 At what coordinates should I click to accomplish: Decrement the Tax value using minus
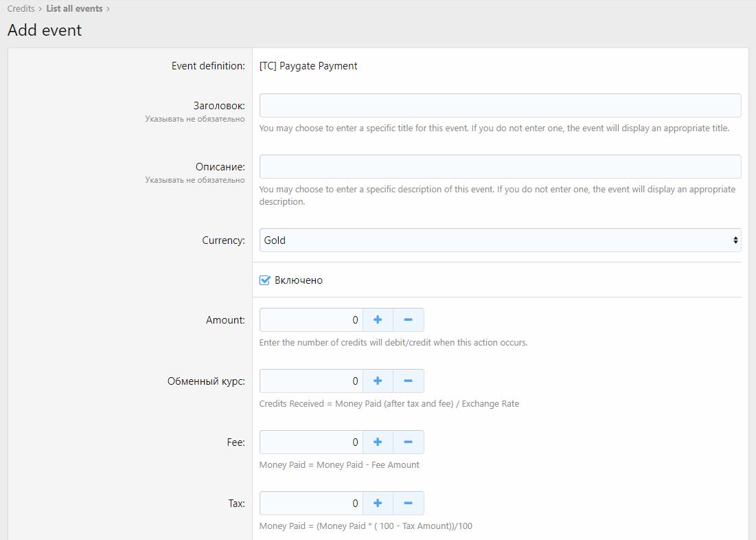point(408,504)
